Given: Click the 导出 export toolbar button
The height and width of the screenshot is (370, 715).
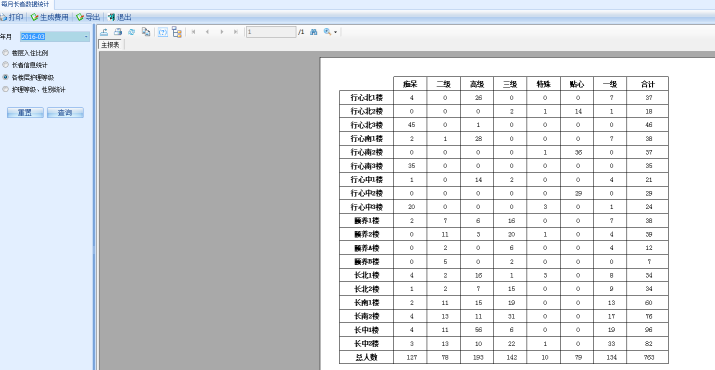Looking at the screenshot, I should click(88, 17).
